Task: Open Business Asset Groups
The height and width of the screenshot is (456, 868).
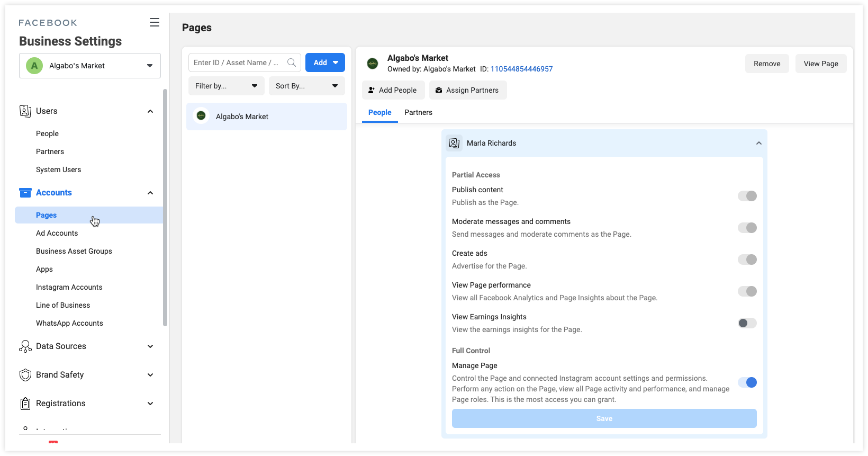Action: point(74,251)
